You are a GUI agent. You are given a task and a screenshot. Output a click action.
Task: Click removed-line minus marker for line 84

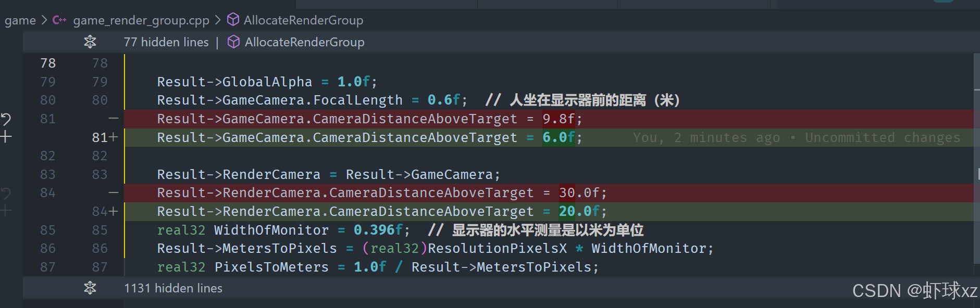point(113,192)
